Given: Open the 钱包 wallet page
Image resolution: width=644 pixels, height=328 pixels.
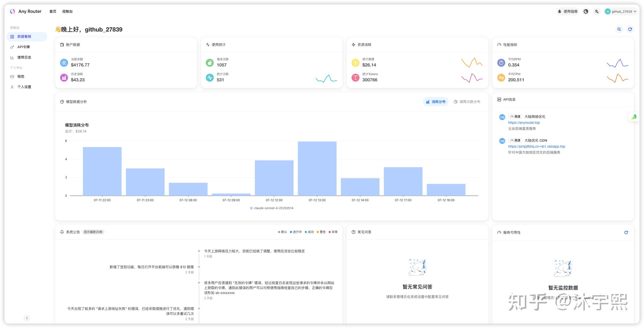Looking at the screenshot, I should pos(21,76).
